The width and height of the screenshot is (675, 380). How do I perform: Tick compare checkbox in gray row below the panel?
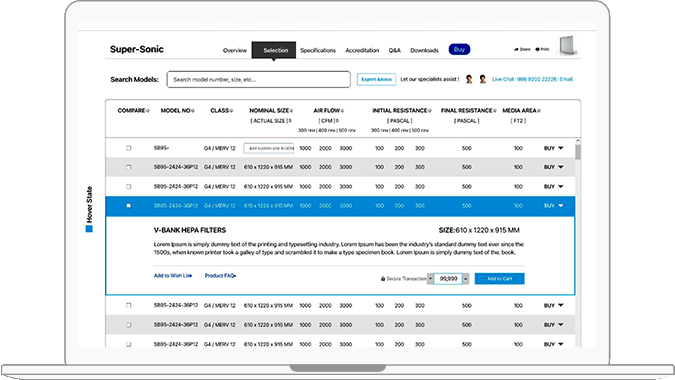tap(128, 325)
